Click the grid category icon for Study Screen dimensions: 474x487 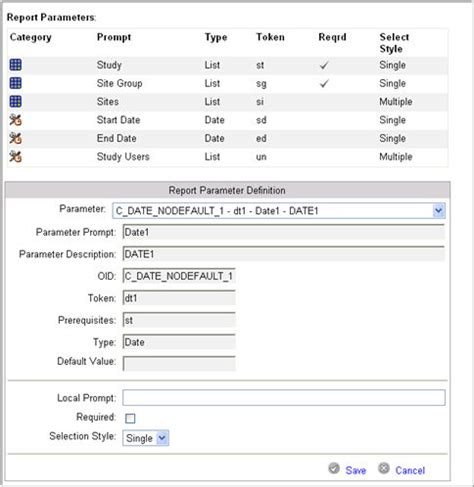15,65
